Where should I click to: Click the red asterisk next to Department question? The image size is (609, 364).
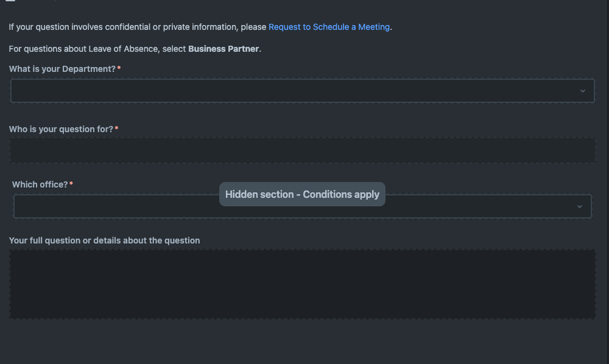(x=118, y=66)
